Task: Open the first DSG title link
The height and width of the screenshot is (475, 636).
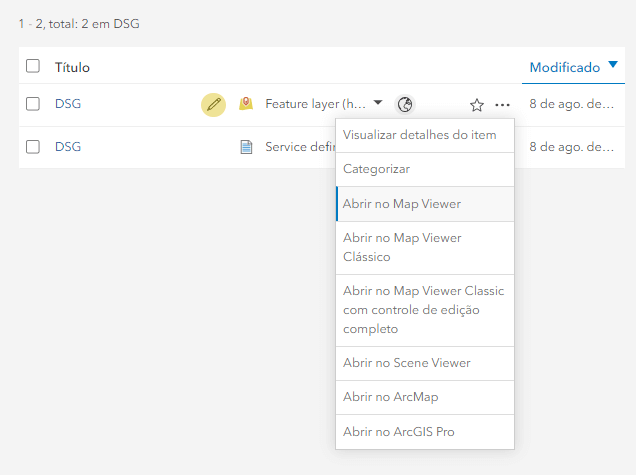Action: [x=68, y=104]
